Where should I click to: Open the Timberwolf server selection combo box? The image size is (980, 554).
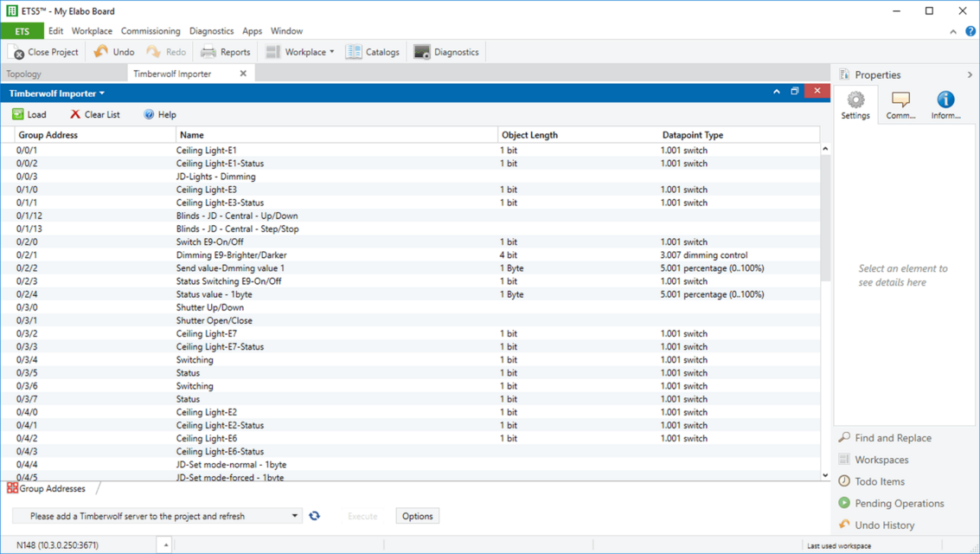click(x=157, y=516)
